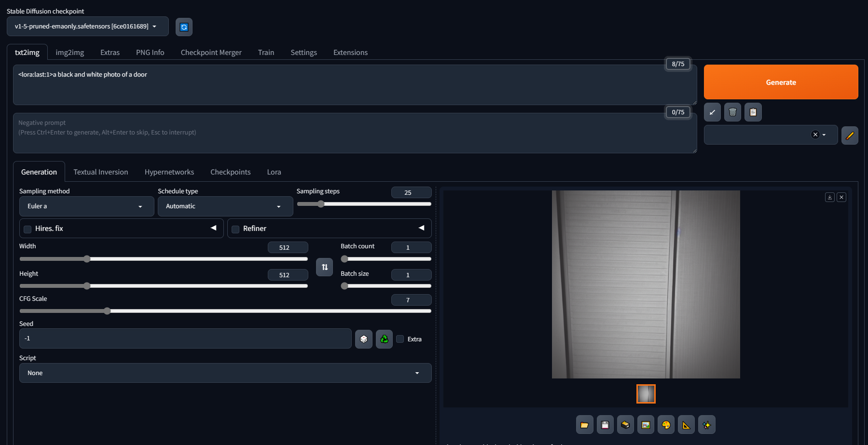Swap width and height values
Viewport: 868px width, 445px height.
click(325, 267)
